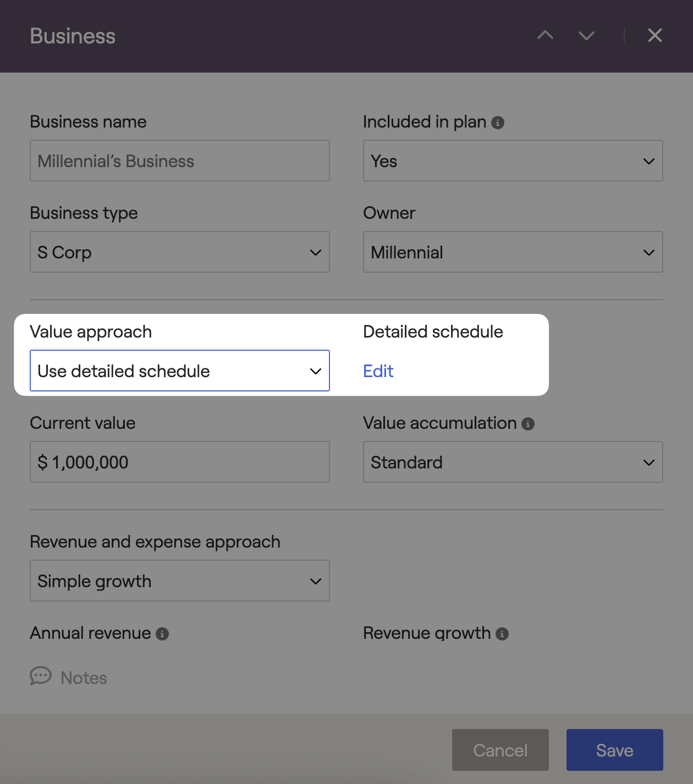Screen dimensions: 693x784
Task: Open the Value approach dropdown
Action: (179, 371)
